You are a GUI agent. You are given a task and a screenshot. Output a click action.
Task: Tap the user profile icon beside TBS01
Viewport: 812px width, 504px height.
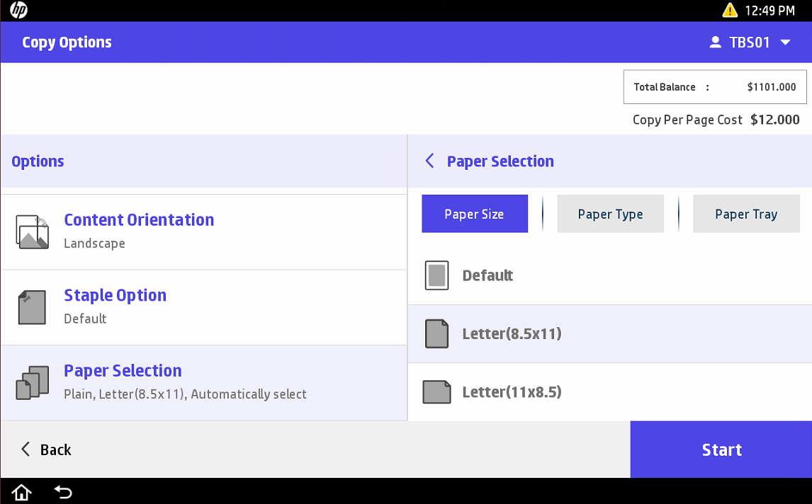click(x=715, y=42)
